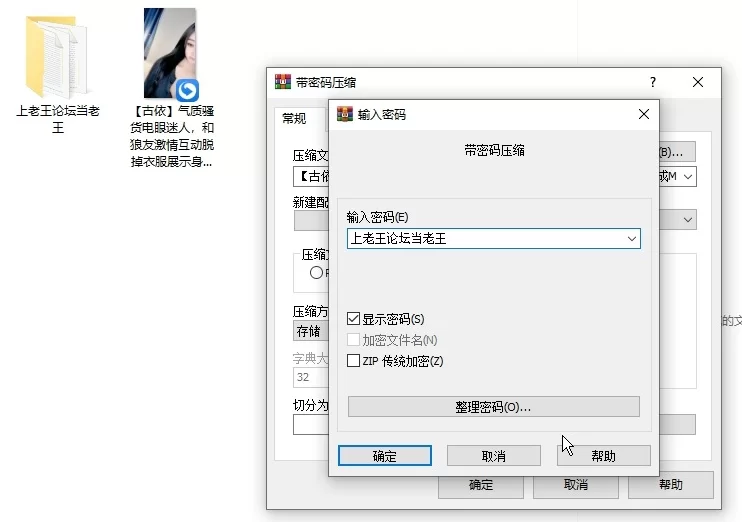Image resolution: width=742 pixels, height=522 pixels.
Task: Select the partially hidden radio button under 压缩 group
Action: click(x=316, y=273)
